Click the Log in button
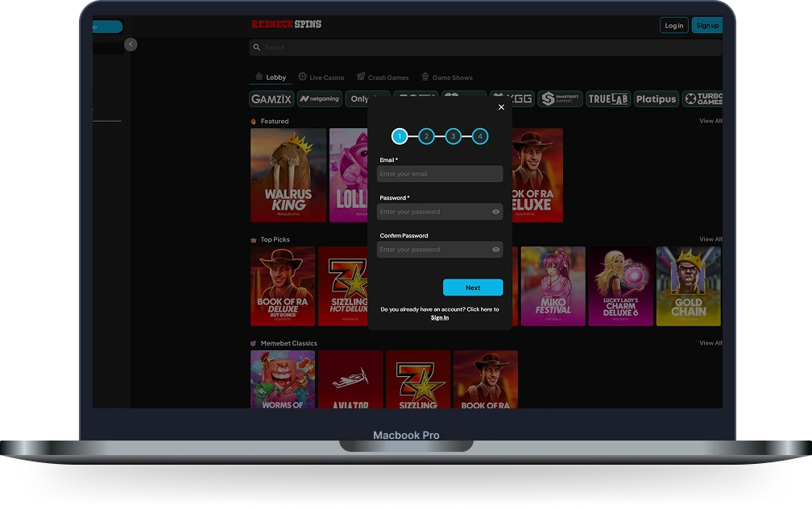812x509 pixels. 673,26
